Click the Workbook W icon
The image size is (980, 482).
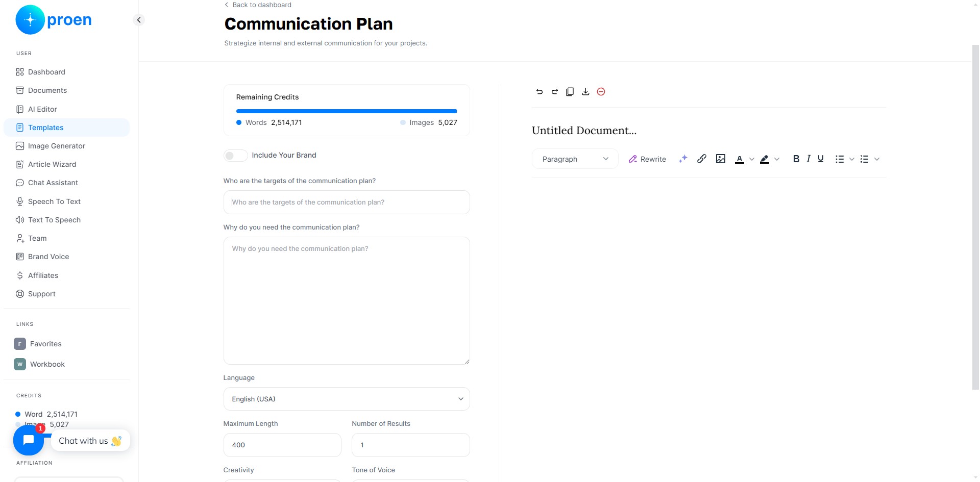click(20, 364)
